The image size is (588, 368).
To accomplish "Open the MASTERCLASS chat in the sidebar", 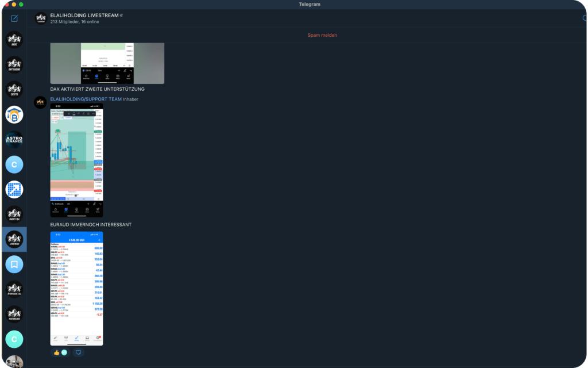I will [x=14, y=315].
